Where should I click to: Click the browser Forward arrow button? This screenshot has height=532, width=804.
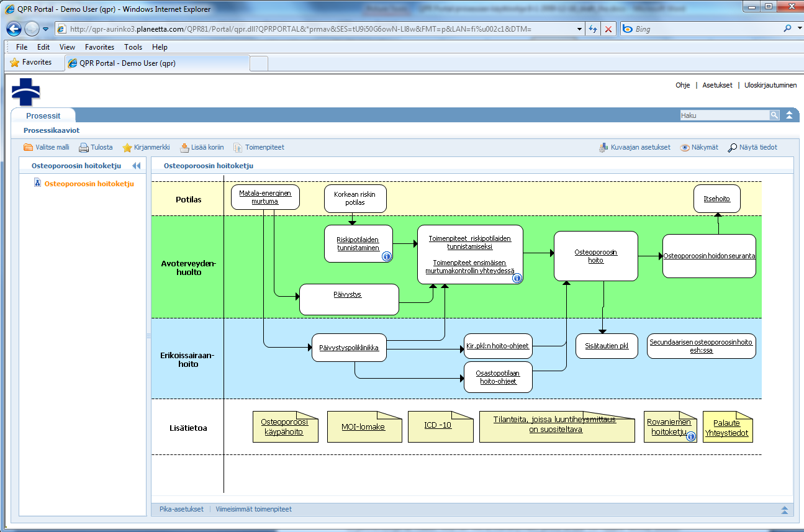click(32, 29)
